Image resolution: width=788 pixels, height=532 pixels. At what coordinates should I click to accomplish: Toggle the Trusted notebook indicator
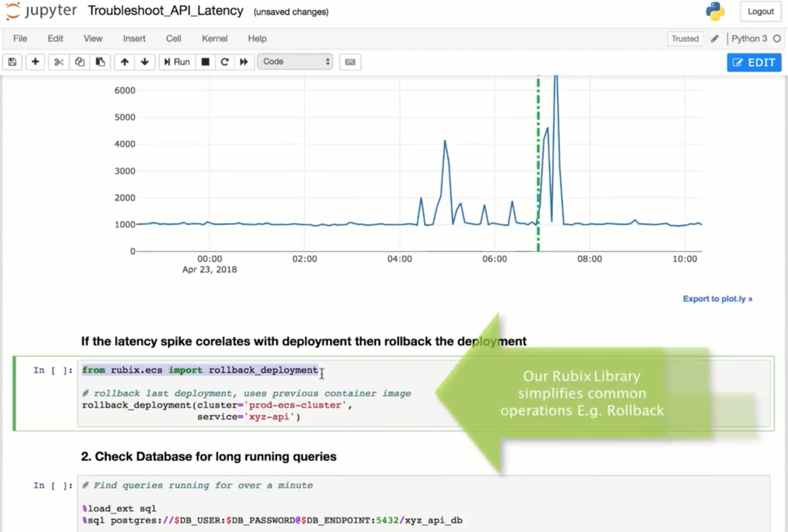point(685,38)
